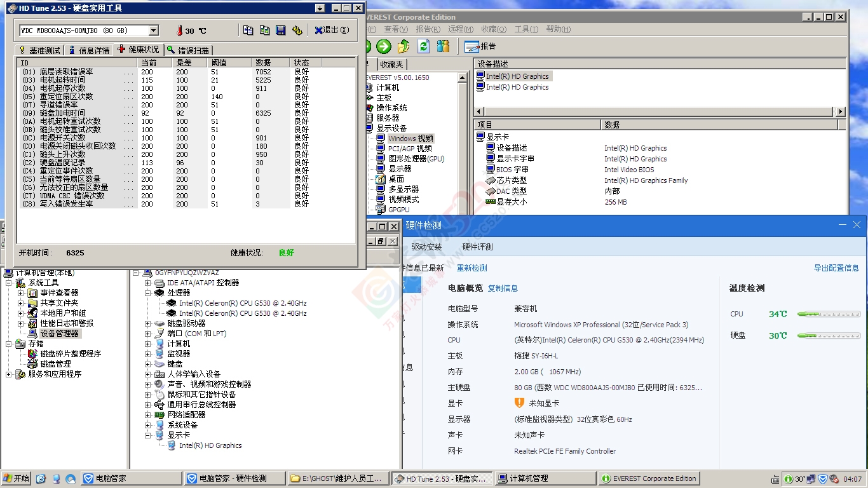
Task: Expand the 事件查看器 node
Action: pos(21,293)
